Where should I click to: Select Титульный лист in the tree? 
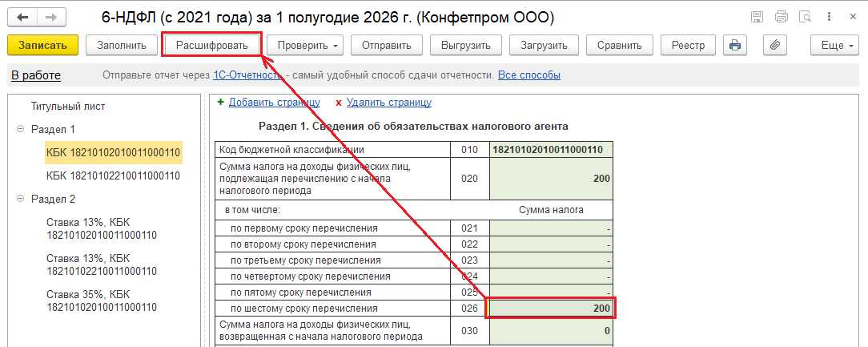[x=68, y=106]
